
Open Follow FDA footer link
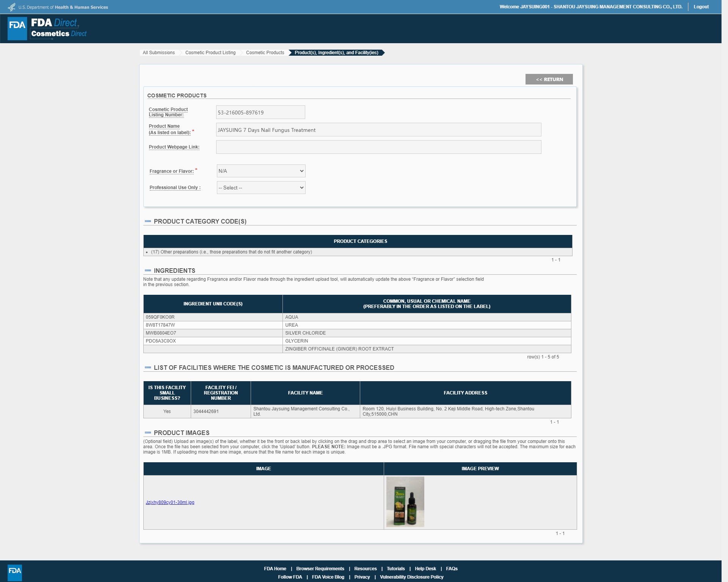coord(290,577)
